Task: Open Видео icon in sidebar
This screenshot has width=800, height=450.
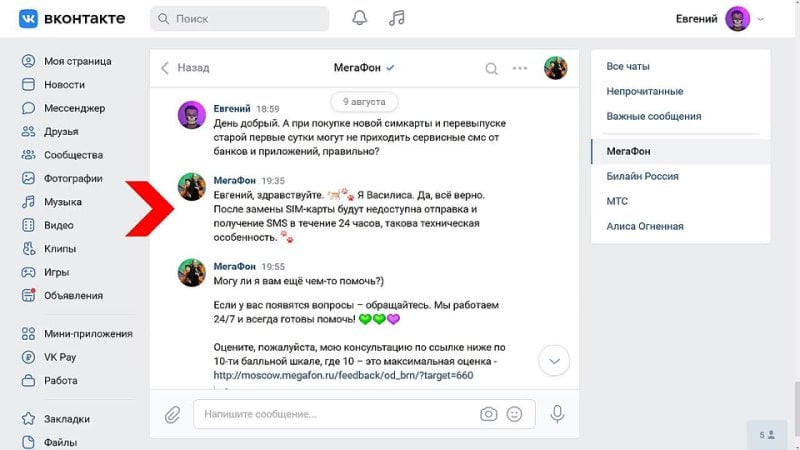Action: pyautogui.click(x=29, y=226)
